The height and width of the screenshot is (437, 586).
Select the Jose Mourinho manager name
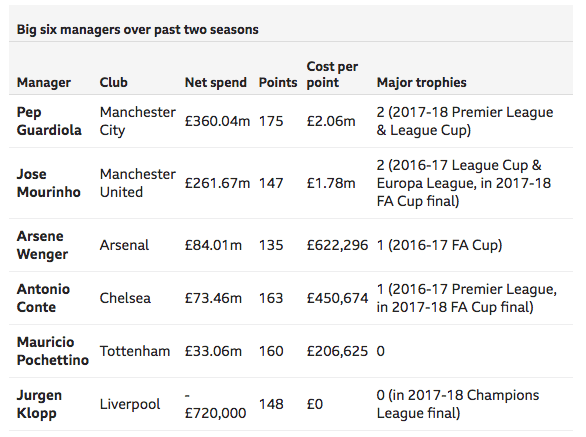click(x=49, y=183)
